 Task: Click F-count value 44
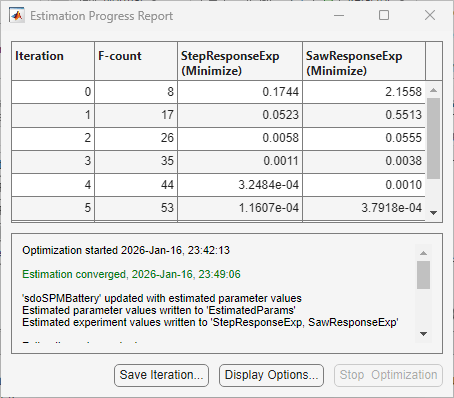(x=136, y=185)
